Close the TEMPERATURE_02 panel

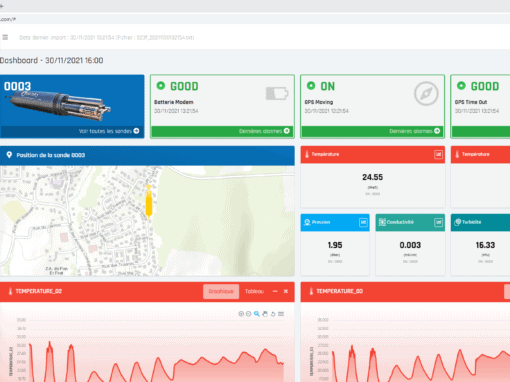[x=286, y=291]
